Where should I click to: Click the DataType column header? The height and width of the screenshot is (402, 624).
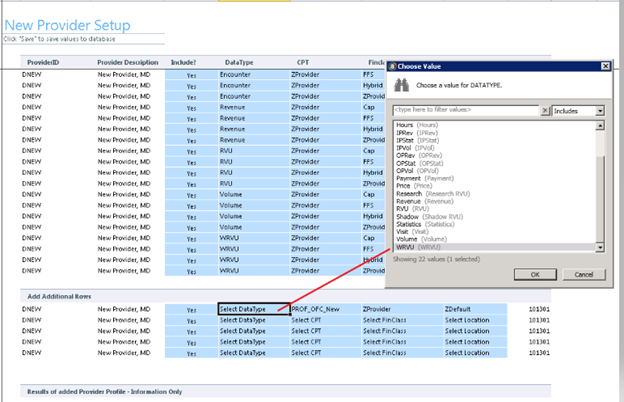pos(238,62)
